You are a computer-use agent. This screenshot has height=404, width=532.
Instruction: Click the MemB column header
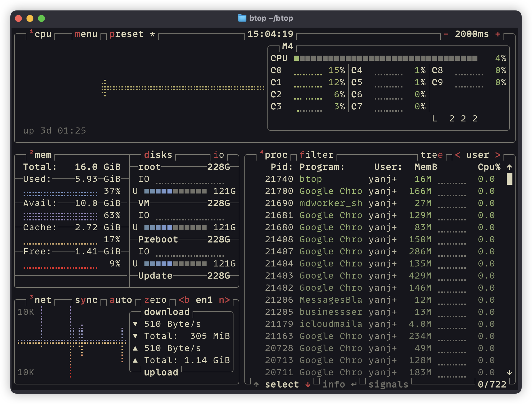click(x=426, y=167)
